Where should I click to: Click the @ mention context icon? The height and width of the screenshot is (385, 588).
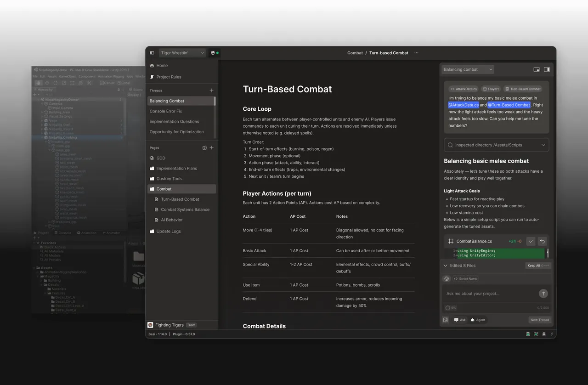click(447, 278)
